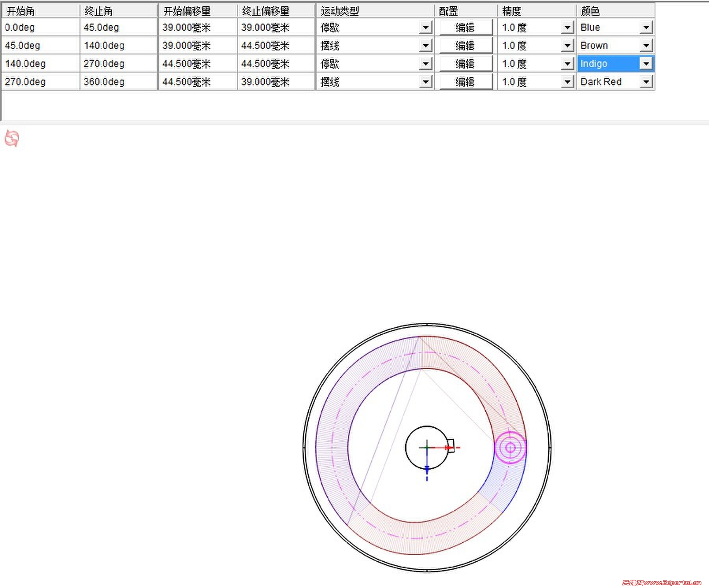Select the 360.0deg end angle cell

point(119,82)
